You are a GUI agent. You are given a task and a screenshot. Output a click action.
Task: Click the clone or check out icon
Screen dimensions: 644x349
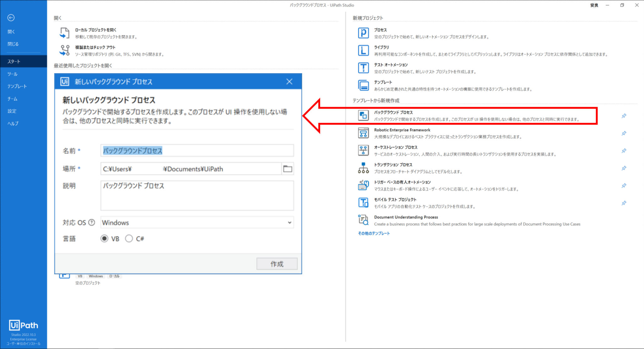(x=64, y=50)
